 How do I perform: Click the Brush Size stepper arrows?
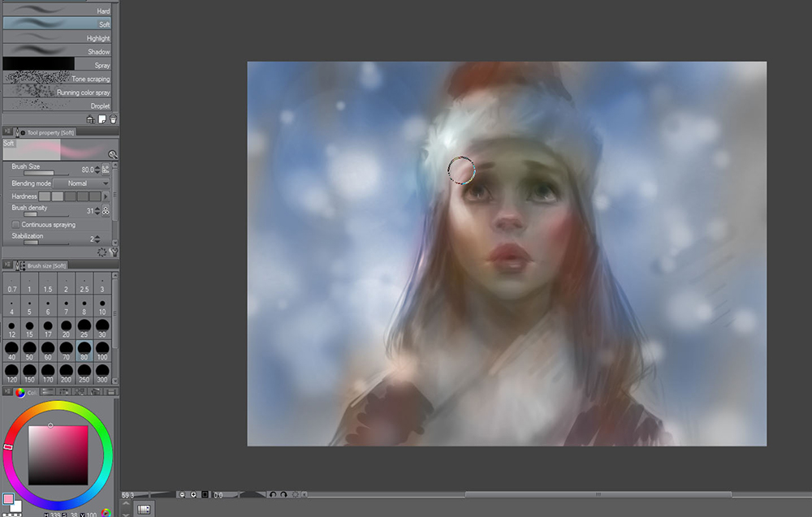(x=97, y=169)
